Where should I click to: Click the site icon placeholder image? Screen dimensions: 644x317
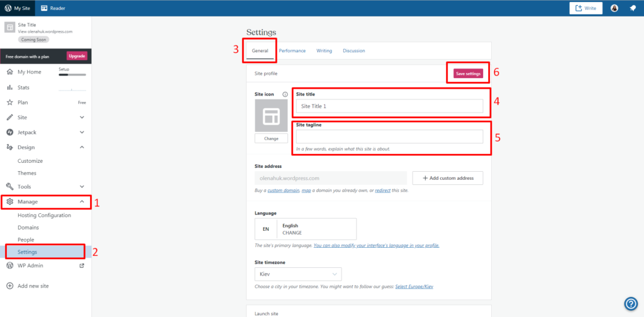tap(271, 116)
